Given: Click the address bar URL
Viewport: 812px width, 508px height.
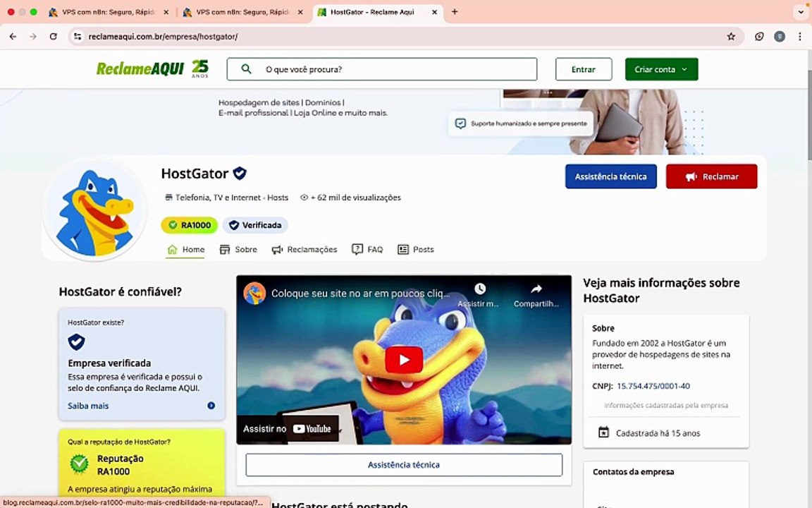Looking at the screenshot, I should point(163,36).
